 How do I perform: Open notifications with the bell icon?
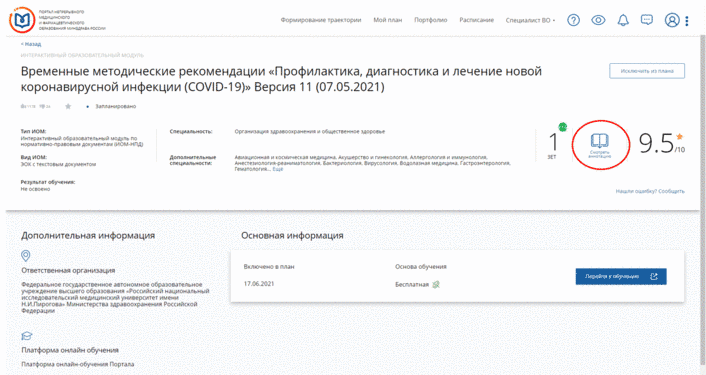623,20
